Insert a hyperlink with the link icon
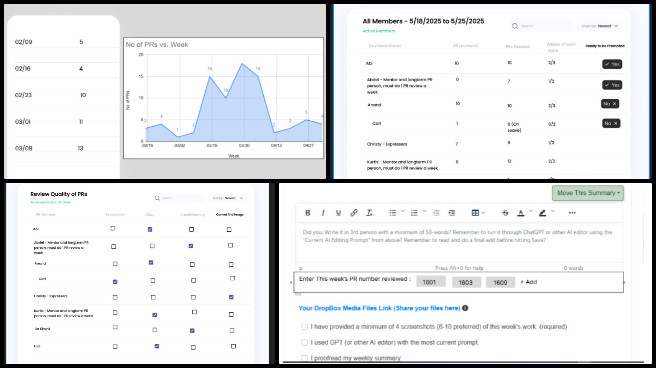The image size is (656, 368). [x=354, y=213]
